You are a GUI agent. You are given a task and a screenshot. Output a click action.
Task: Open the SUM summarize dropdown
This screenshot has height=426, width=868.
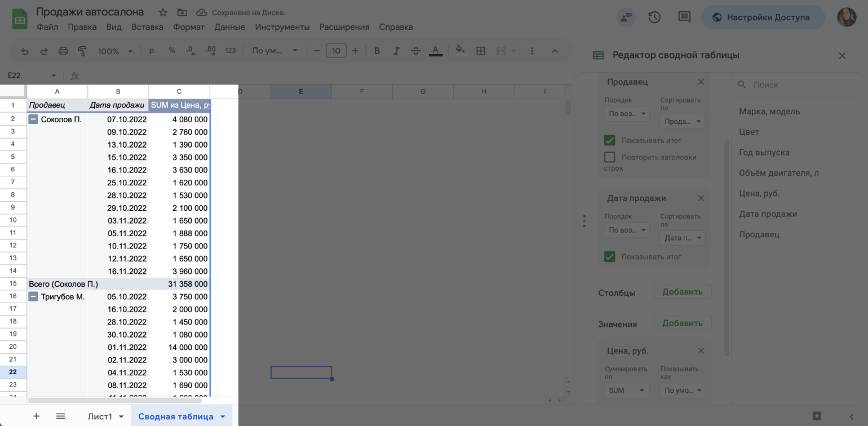point(627,390)
